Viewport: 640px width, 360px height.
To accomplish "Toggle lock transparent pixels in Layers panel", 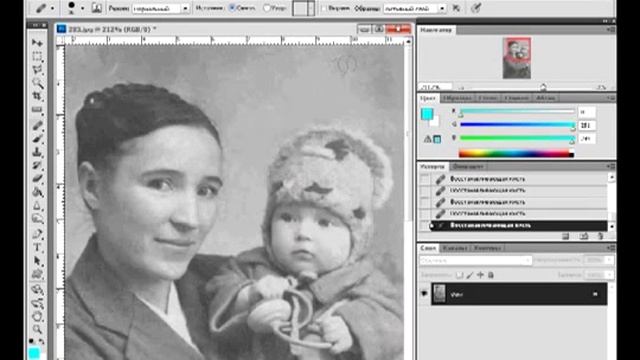I will [460, 275].
